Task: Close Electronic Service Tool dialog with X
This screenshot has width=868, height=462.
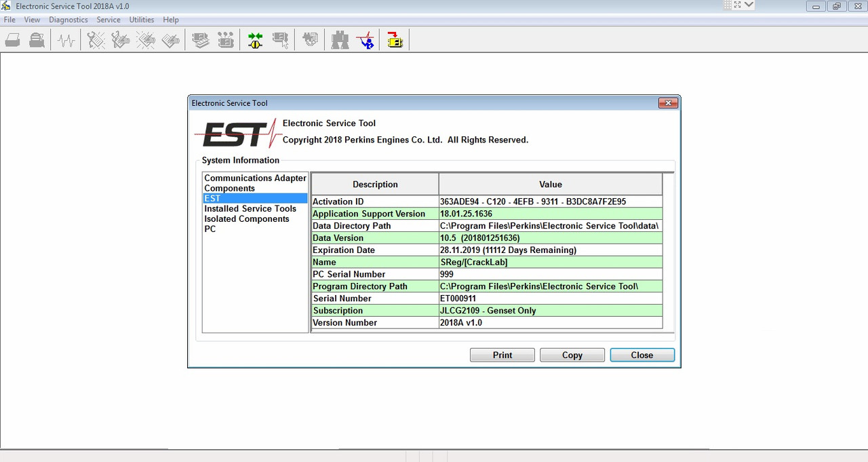Action: (668, 103)
